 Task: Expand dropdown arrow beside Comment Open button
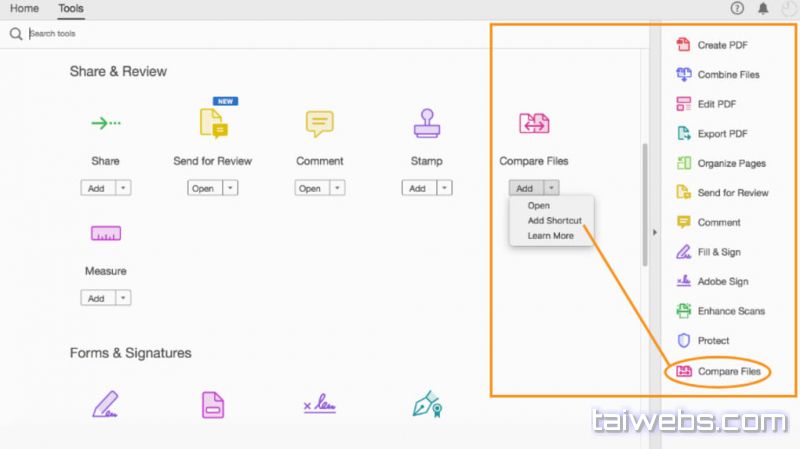(x=337, y=188)
